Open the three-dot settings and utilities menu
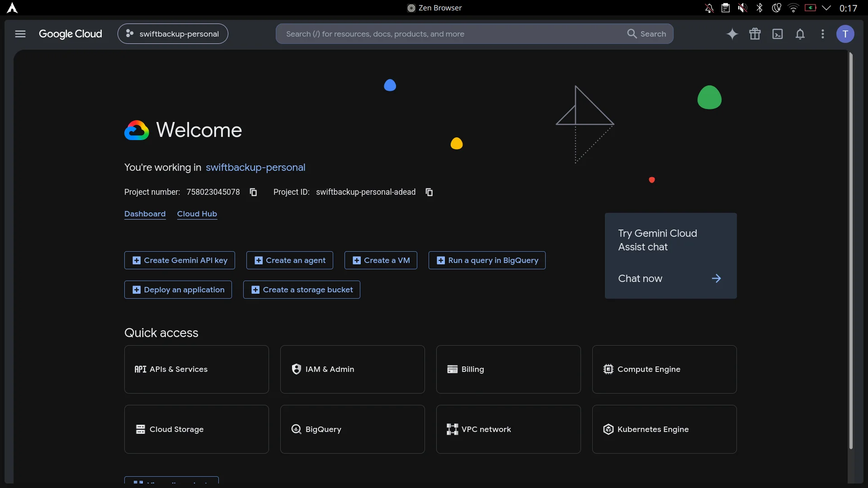Viewport: 868px width, 488px height. point(823,34)
